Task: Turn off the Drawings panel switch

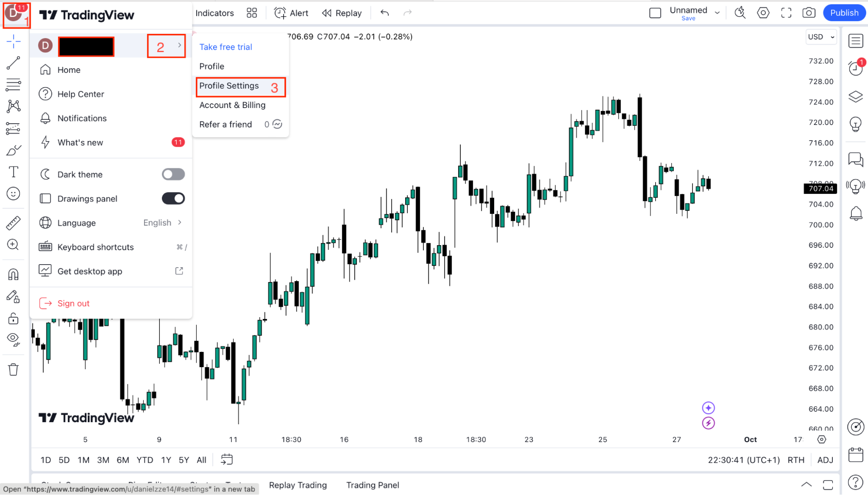Action: [x=173, y=199]
